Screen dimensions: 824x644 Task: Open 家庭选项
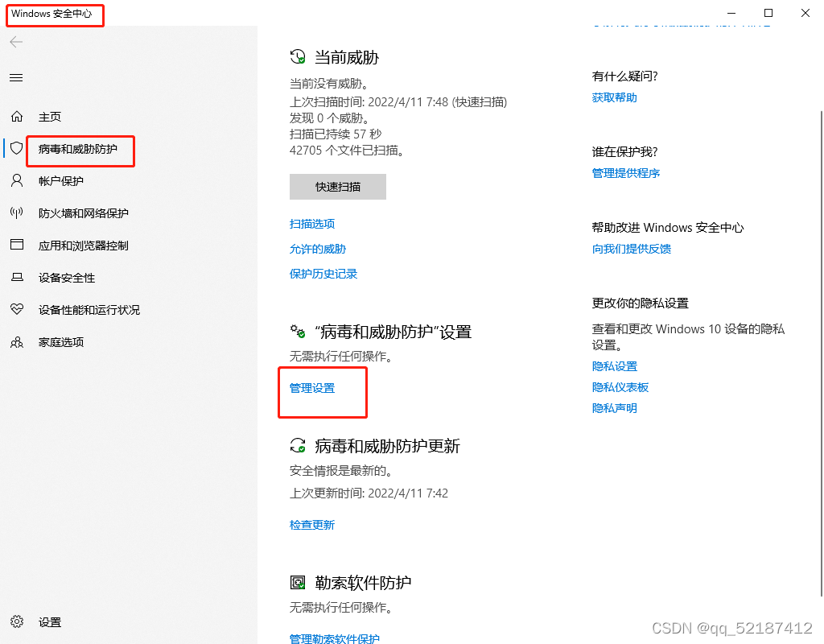[x=61, y=342]
